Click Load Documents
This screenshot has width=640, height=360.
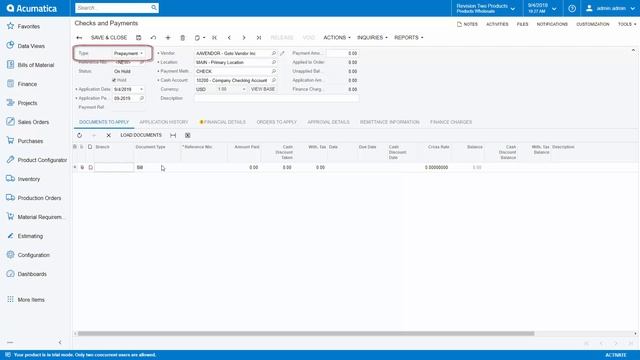pyautogui.click(x=141, y=135)
